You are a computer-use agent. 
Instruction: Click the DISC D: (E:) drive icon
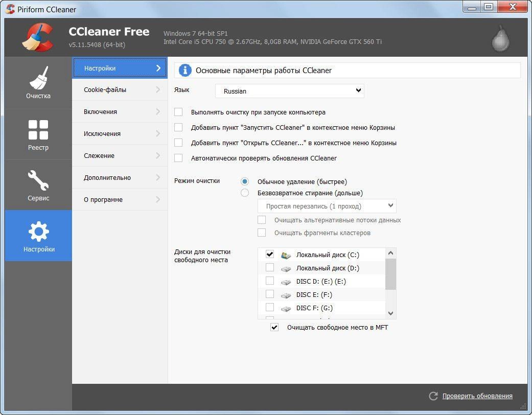[286, 282]
